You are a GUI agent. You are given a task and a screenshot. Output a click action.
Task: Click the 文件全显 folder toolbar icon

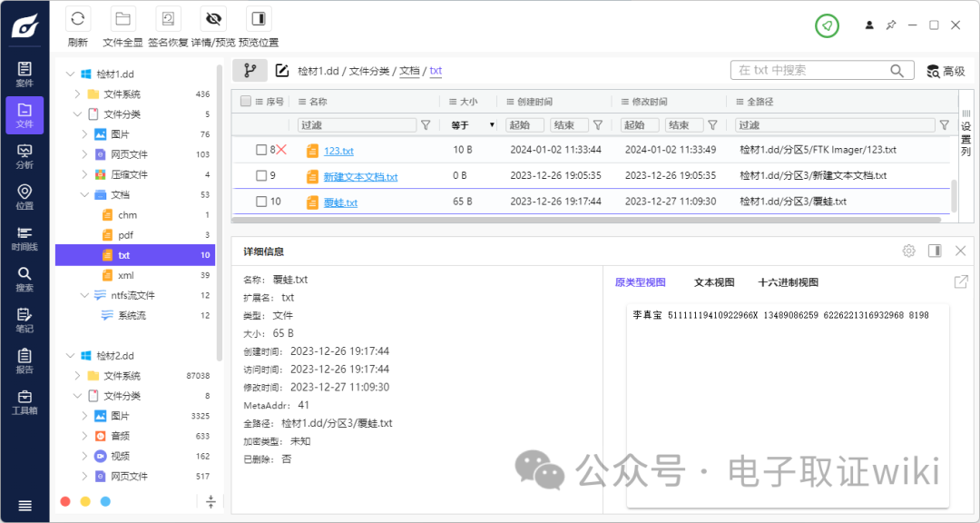[x=123, y=19]
